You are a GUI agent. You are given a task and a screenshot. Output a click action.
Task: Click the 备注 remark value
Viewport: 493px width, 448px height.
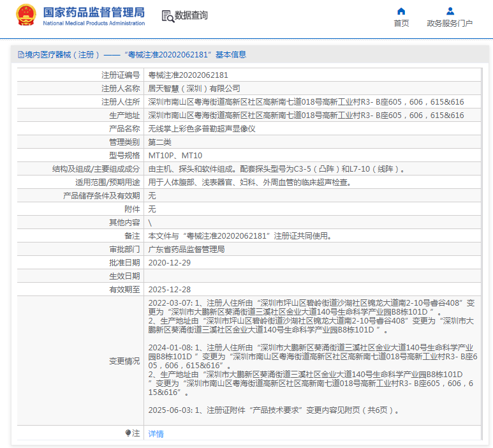pyautogui.click(x=240, y=236)
